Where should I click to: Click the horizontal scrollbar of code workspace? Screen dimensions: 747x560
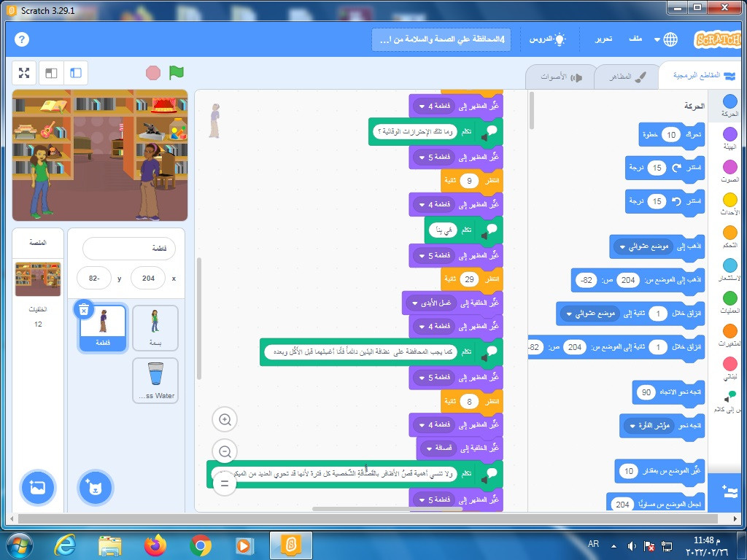click(387, 509)
